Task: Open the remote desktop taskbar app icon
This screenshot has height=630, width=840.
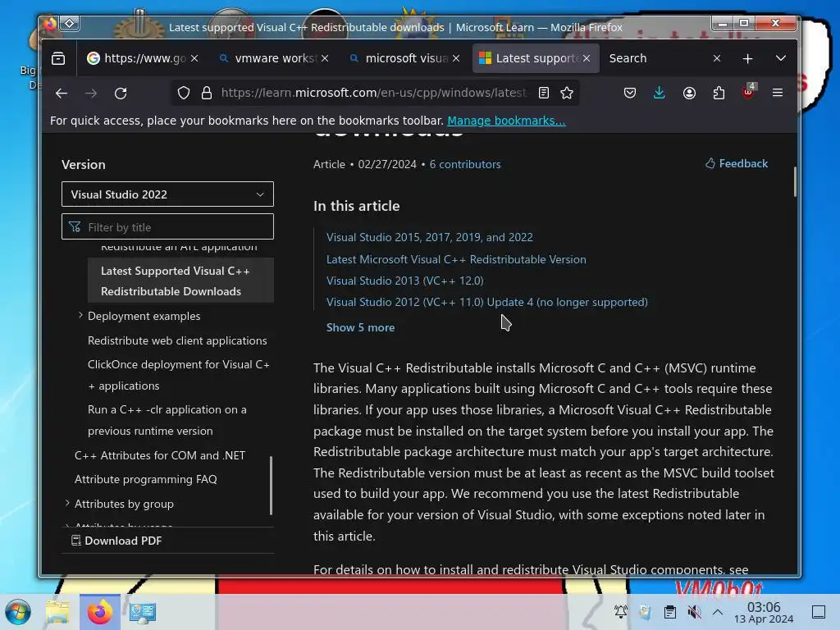Action: (143, 612)
